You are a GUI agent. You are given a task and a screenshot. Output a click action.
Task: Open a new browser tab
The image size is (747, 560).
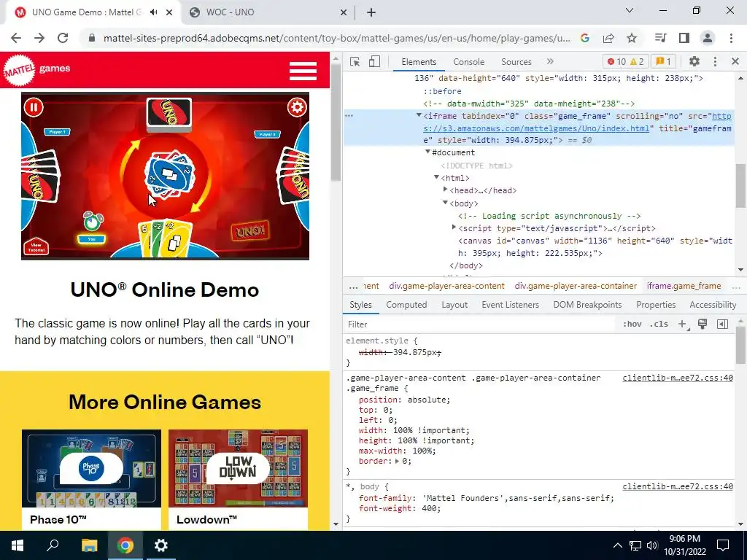coord(371,12)
